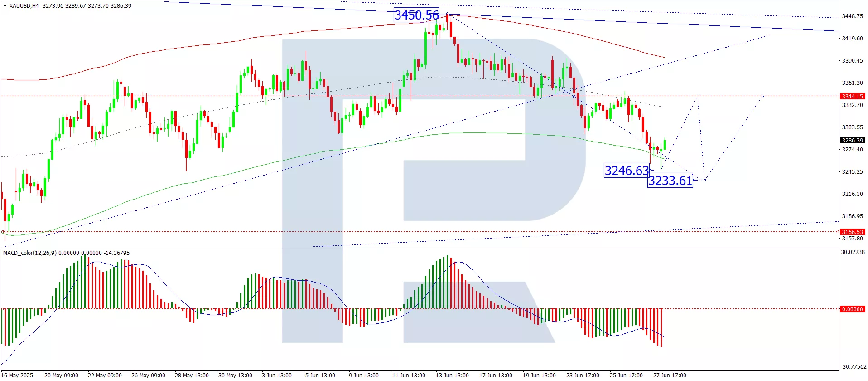Image resolution: width=868 pixels, height=381 pixels.
Task: Click the 27 Jun 17:00 time label
Action: [x=669, y=376]
